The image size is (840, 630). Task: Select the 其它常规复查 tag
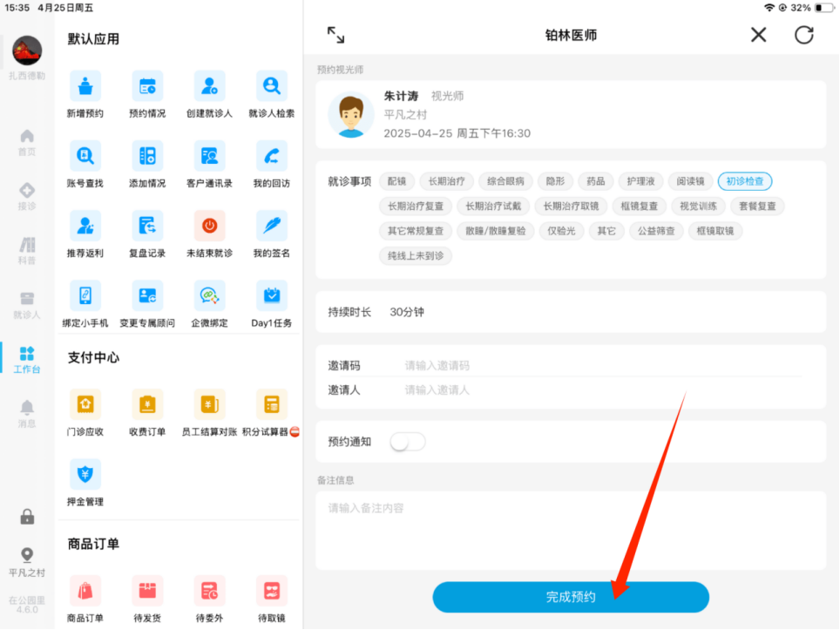point(416,231)
